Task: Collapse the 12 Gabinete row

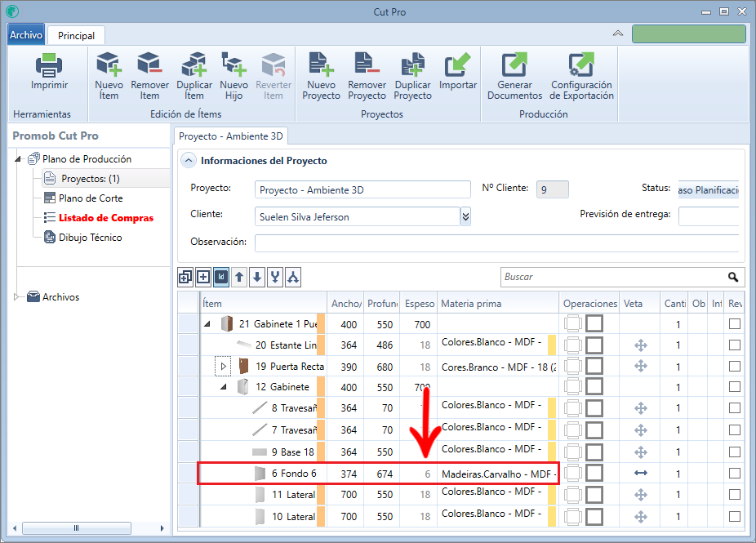Action: 223,387
